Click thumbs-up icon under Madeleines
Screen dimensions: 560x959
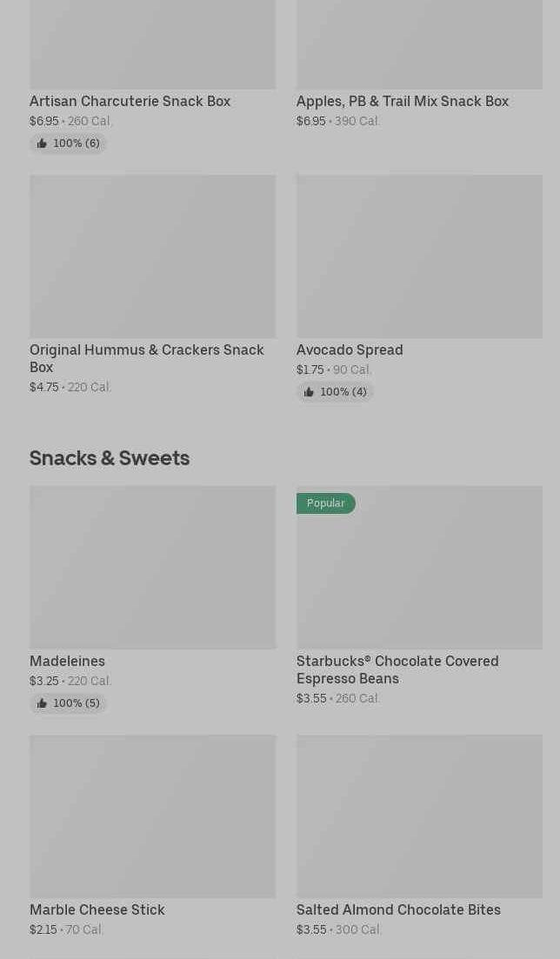click(42, 703)
